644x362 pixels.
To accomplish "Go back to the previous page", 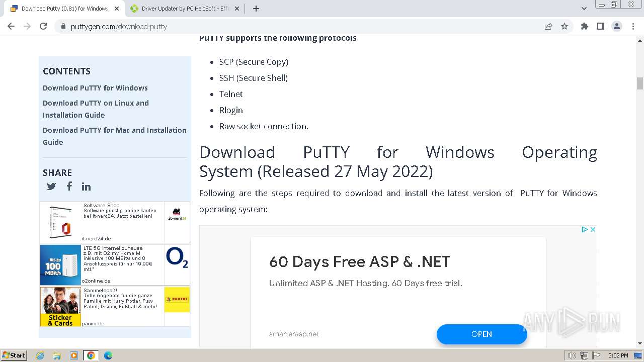I will (x=11, y=26).
